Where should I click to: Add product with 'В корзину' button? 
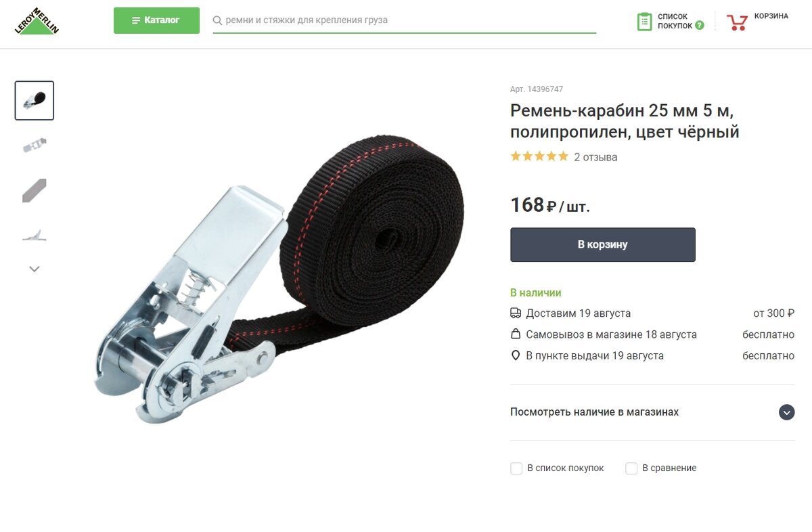(x=603, y=245)
